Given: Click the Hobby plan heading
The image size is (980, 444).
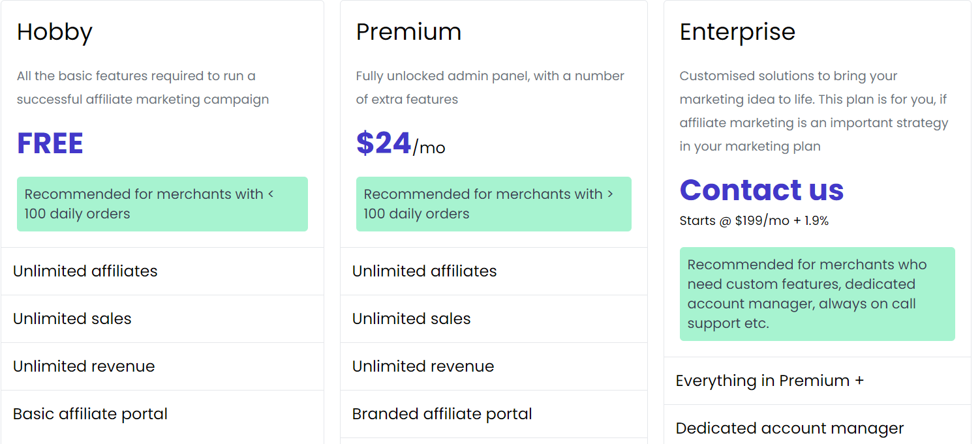Looking at the screenshot, I should pyautogui.click(x=55, y=32).
